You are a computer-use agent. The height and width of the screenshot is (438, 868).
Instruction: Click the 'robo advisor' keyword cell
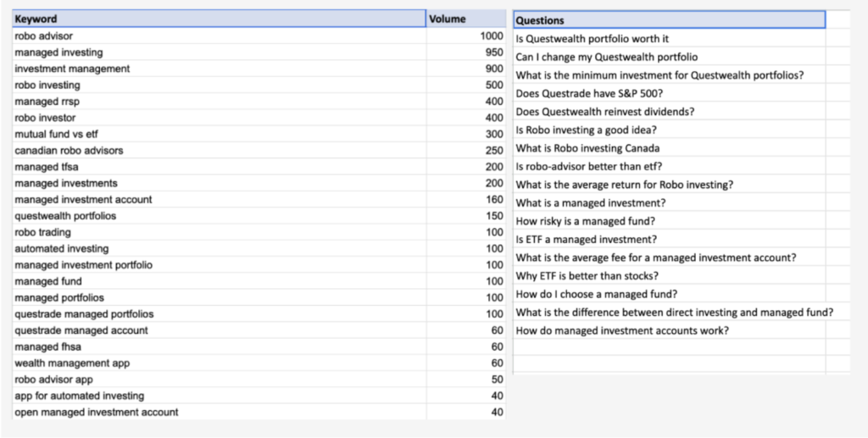tap(220, 36)
